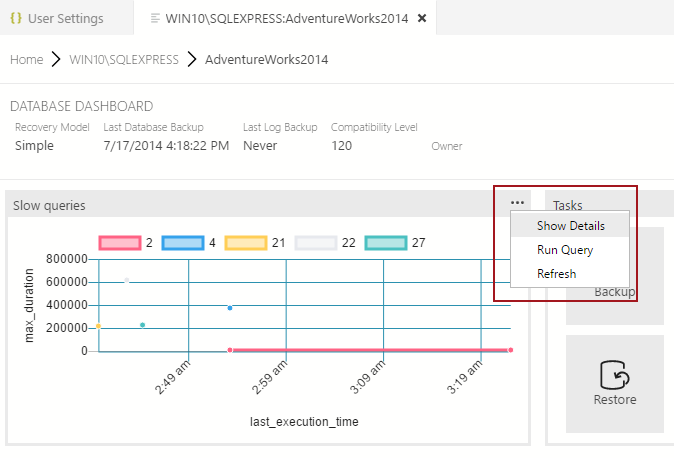
Task: Click last backup date 7/17/2014 4:18:22 PM
Action: click(x=166, y=145)
